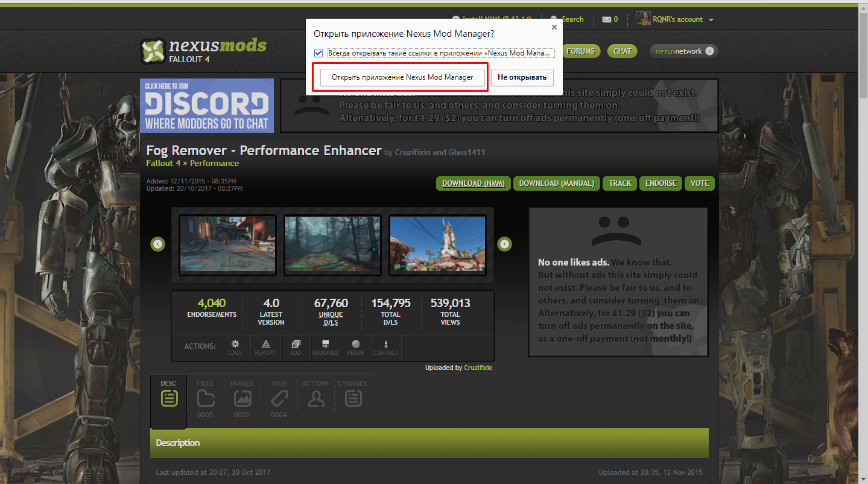Click the 4,040 endorsements count

coord(212,303)
